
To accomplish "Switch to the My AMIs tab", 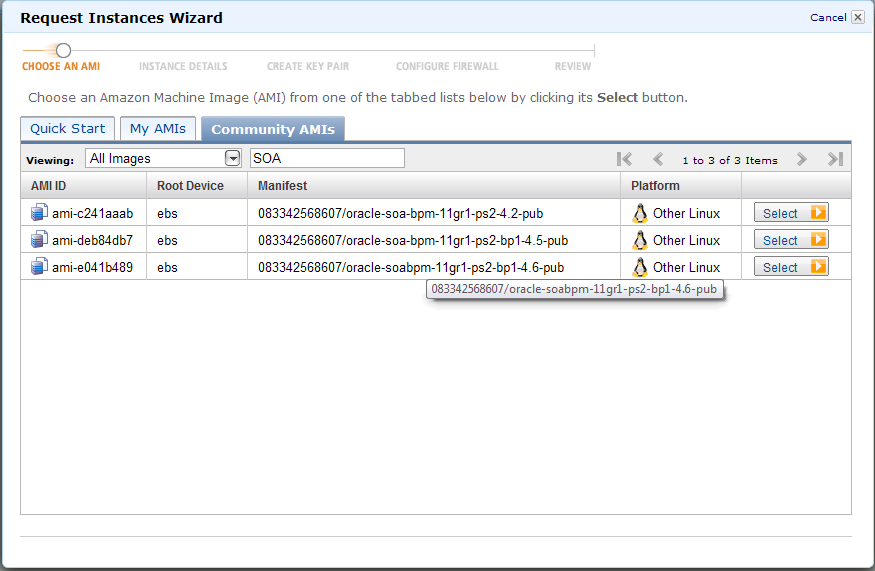I will pos(158,129).
